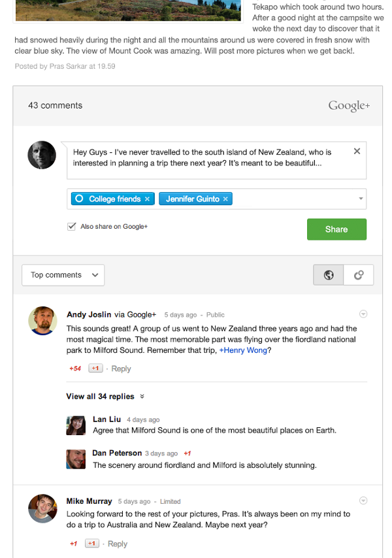The width and height of the screenshot is (392, 558).
Task: Open the +Henry Wong mention link
Action: point(243,350)
